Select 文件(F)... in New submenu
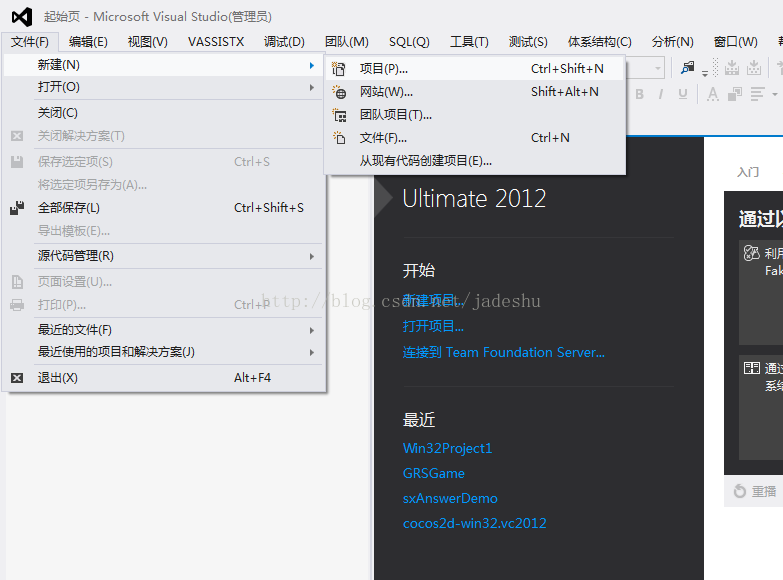The height and width of the screenshot is (580, 783). pos(475,138)
